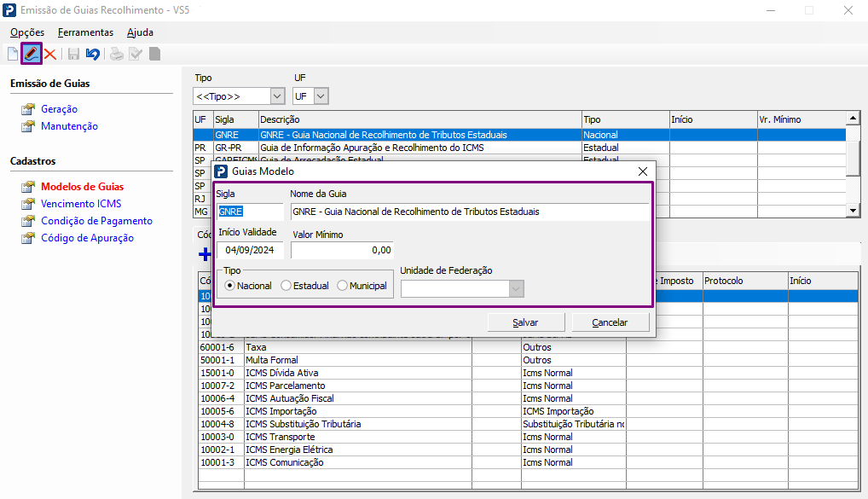868x499 pixels.
Task: Open the Ajuda menu
Action: [140, 32]
